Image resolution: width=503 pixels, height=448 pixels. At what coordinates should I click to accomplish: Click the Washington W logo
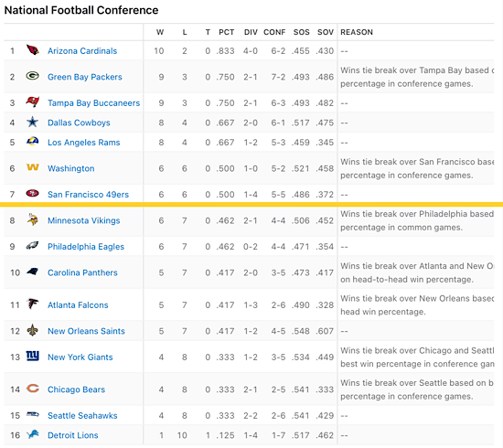coord(32,167)
